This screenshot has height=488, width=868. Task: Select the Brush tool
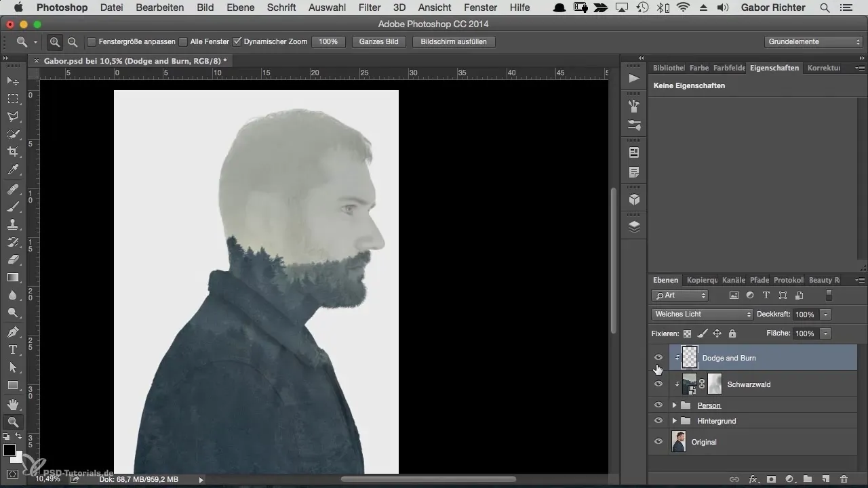[13, 207]
